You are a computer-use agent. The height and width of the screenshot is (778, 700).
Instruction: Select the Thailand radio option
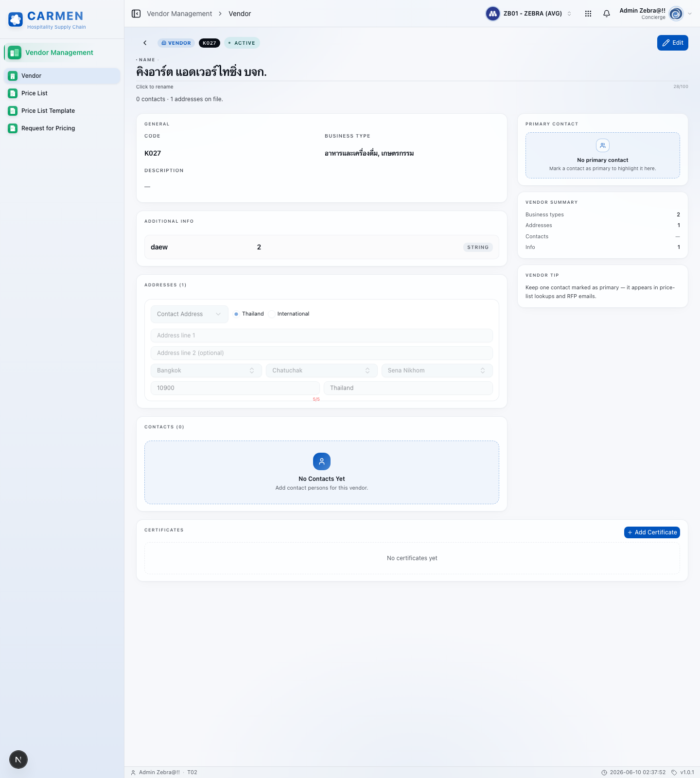pyautogui.click(x=236, y=314)
